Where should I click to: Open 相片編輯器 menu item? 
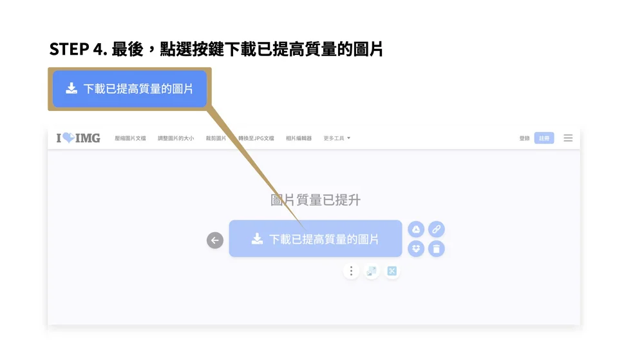[299, 138]
